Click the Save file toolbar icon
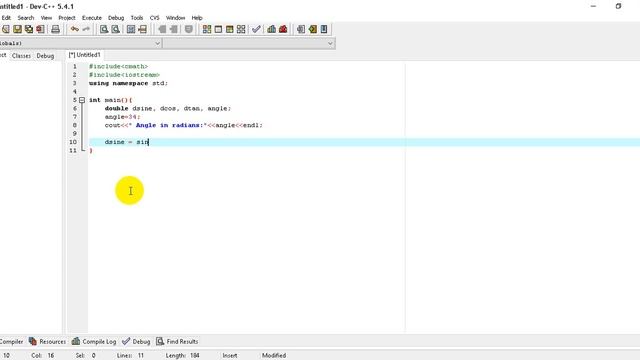This screenshot has height=360, width=640. point(17,29)
